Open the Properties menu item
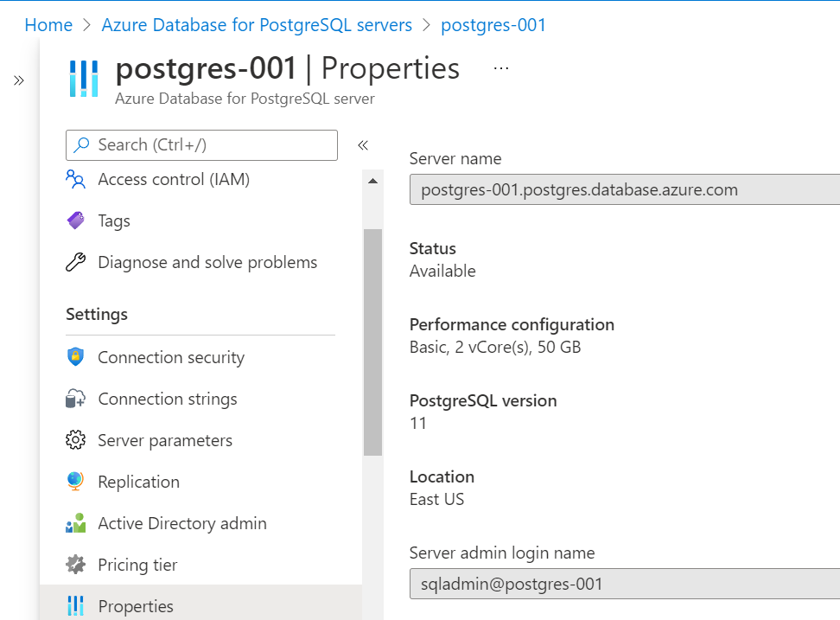 click(136, 606)
